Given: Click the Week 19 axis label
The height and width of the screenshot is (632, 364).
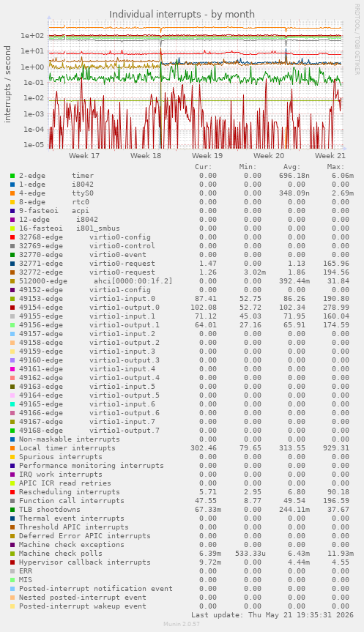Looking at the screenshot, I should coord(207,155).
